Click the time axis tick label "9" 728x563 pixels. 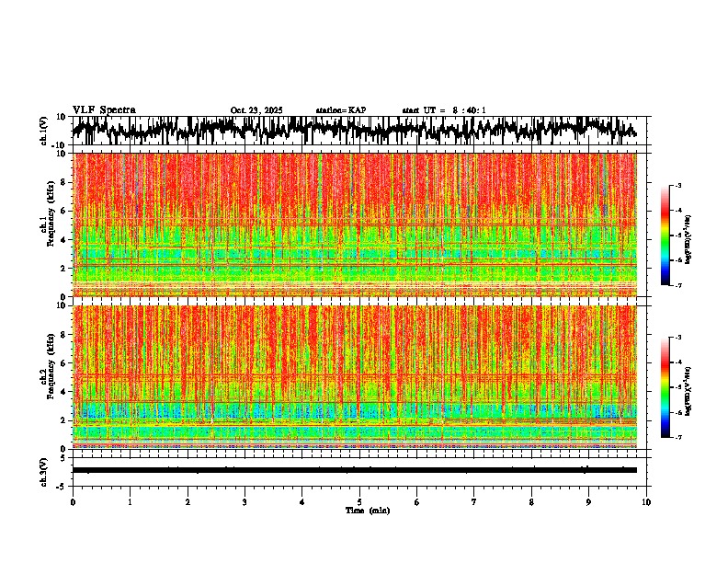coord(588,502)
